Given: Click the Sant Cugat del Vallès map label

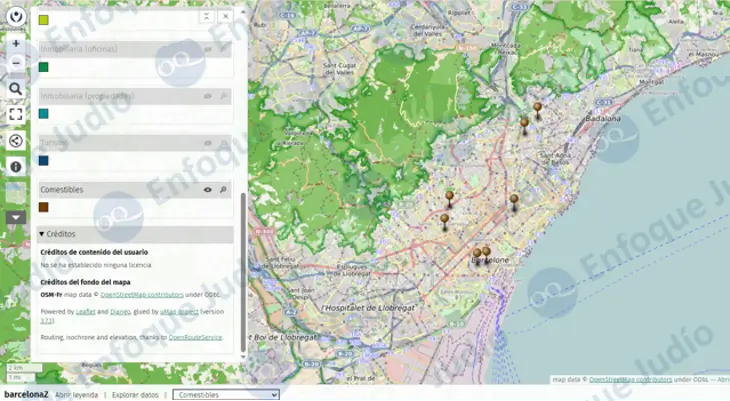Looking at the screenshot, I should click(x=340, y=68).
